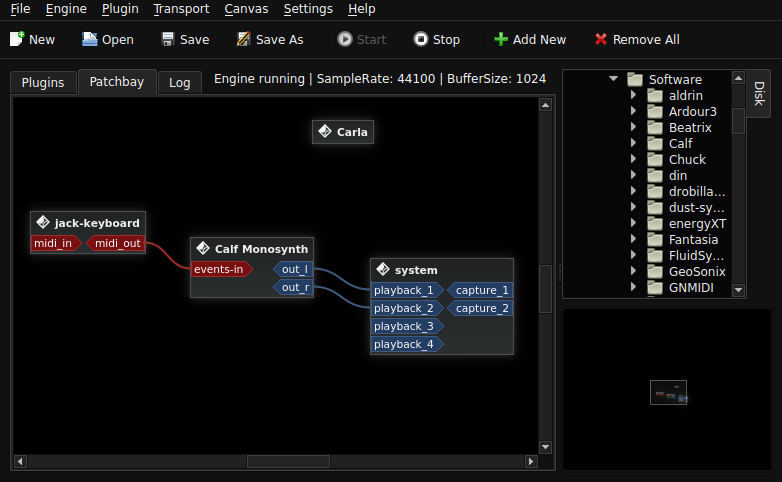This screenshot has width=782, height=482.
Task: Open the Help menu
Action: click(362, 9)
